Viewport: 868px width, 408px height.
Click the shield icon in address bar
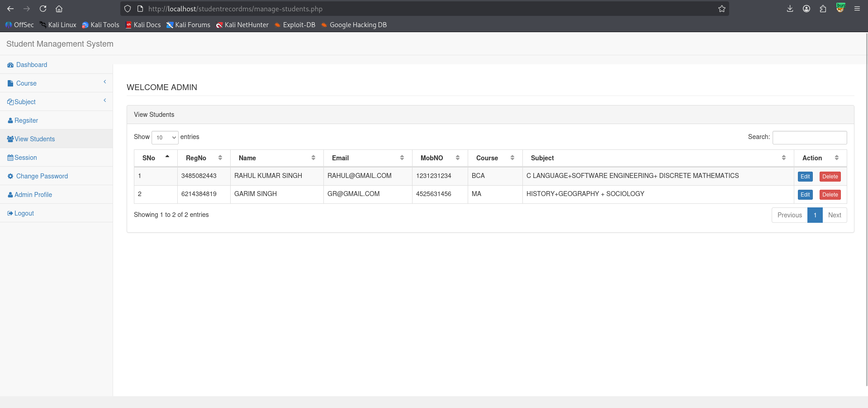128,9
